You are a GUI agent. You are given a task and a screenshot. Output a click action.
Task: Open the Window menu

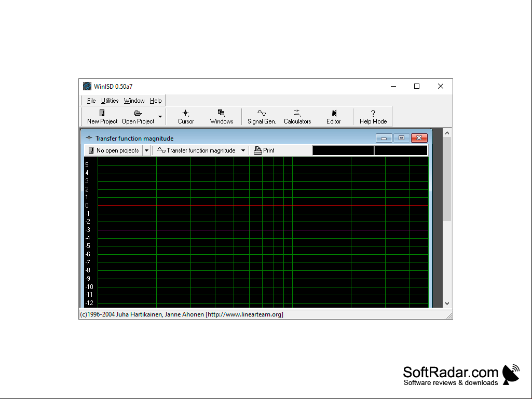(134, 101)
